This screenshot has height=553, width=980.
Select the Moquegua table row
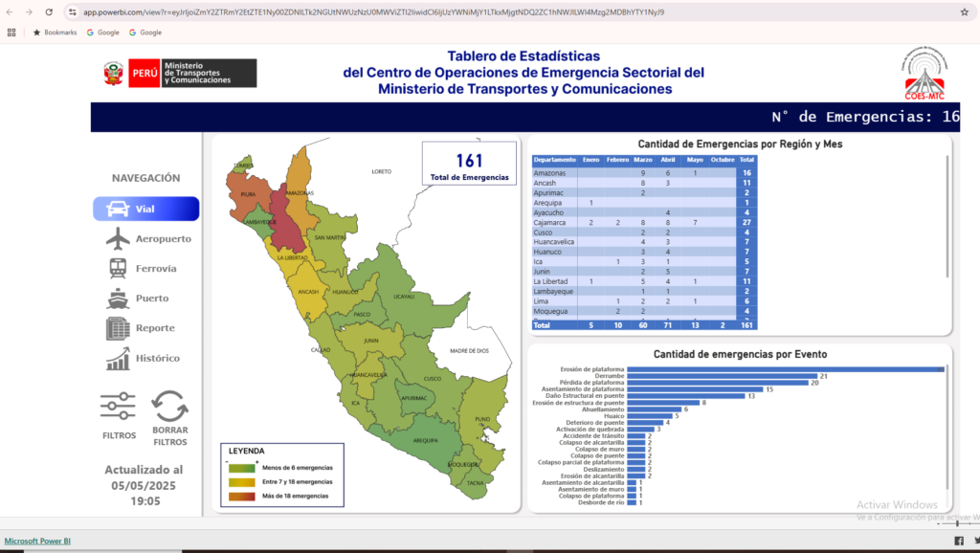point(644,311)
